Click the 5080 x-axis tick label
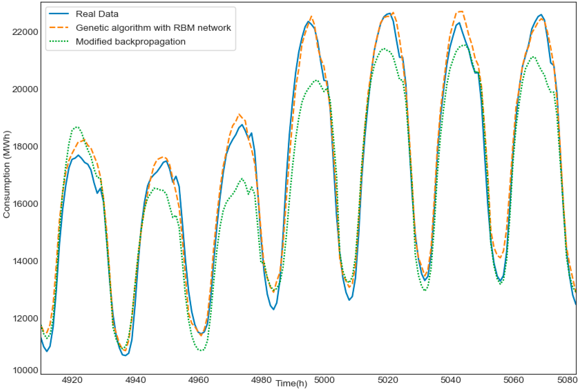Screen dimensions: 580x392 (x=567, y=380)
